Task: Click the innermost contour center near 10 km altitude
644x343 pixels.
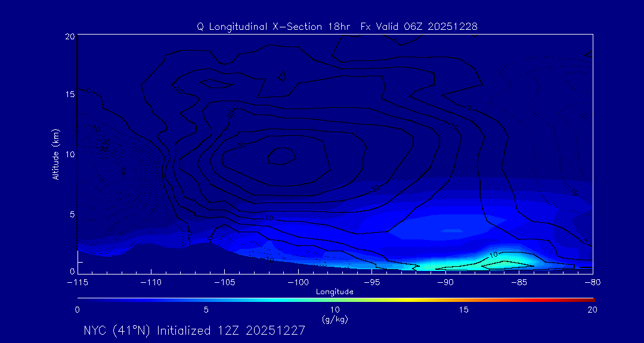Action: coord(281,156)
